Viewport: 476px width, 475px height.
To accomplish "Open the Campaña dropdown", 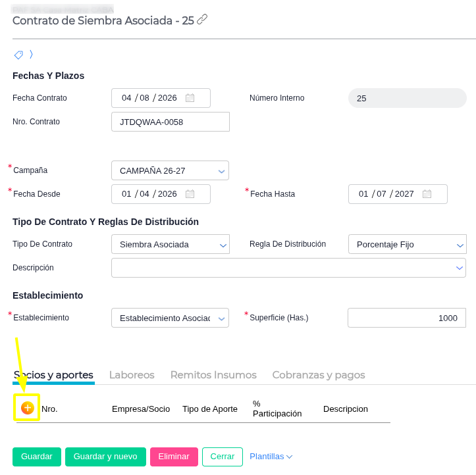I will (x=170, y=170).
